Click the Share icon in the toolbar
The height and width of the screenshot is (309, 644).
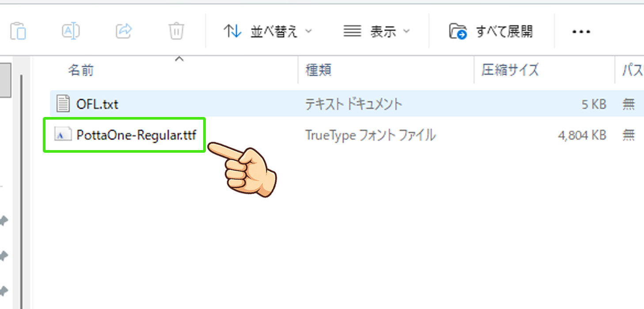pos(123,31)
